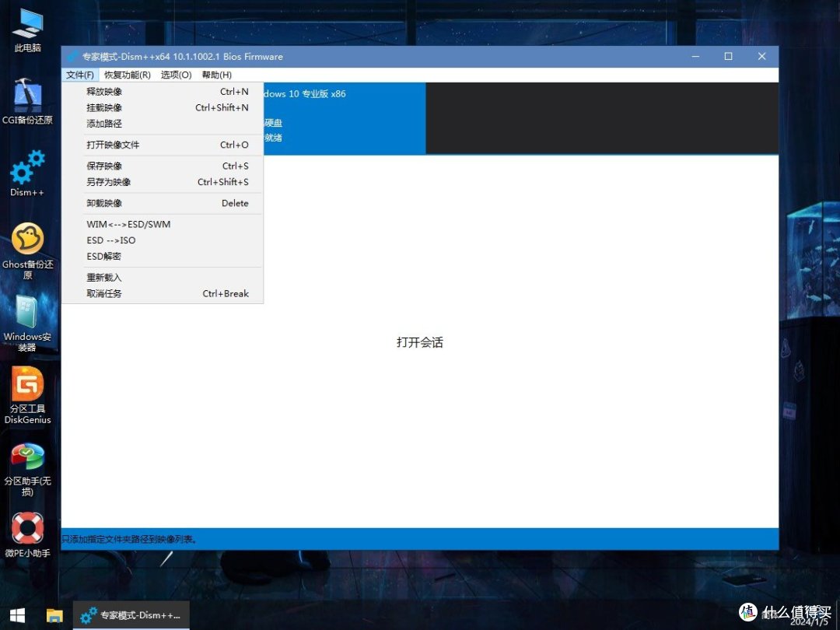The width and height of the screenshot is (840, 630).
Task: Close the 文件(F) menu
Action: tap(80, 75)
